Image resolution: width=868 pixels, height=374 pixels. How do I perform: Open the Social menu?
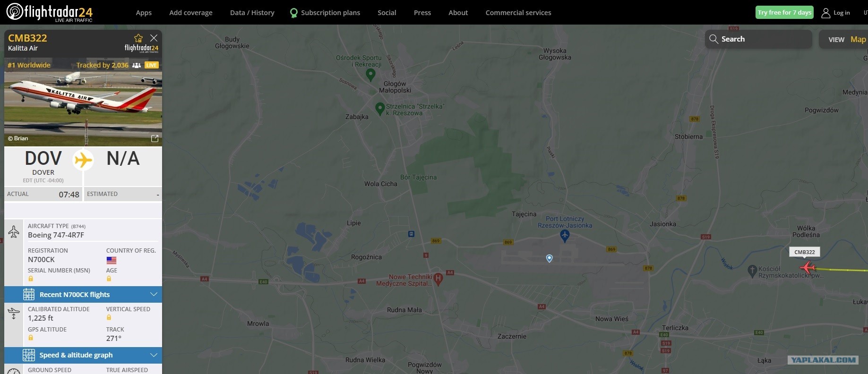(387, 13)
